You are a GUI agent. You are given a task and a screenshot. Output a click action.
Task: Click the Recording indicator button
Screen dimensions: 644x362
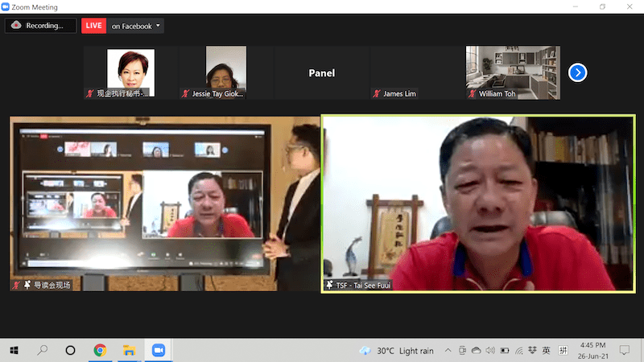tap(35, 26)
